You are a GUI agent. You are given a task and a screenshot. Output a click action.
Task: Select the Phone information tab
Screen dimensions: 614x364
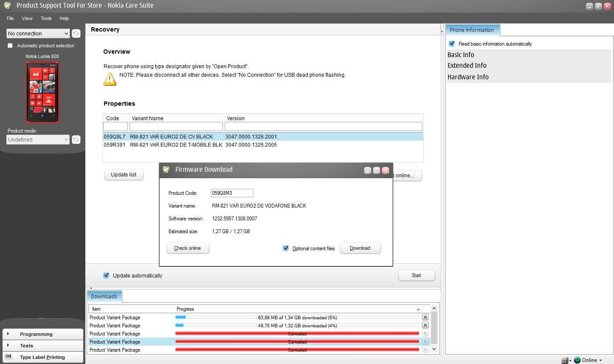click(472, 30)
